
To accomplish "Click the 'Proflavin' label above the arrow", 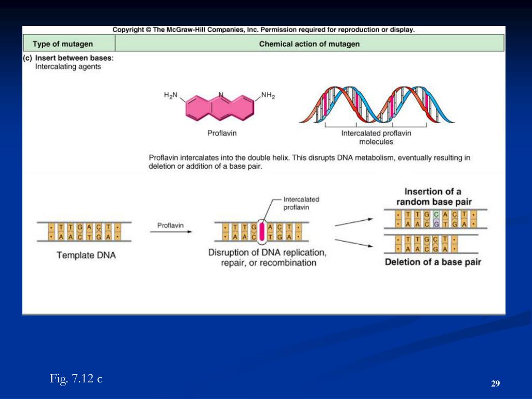I will click(x=170, y=225).
